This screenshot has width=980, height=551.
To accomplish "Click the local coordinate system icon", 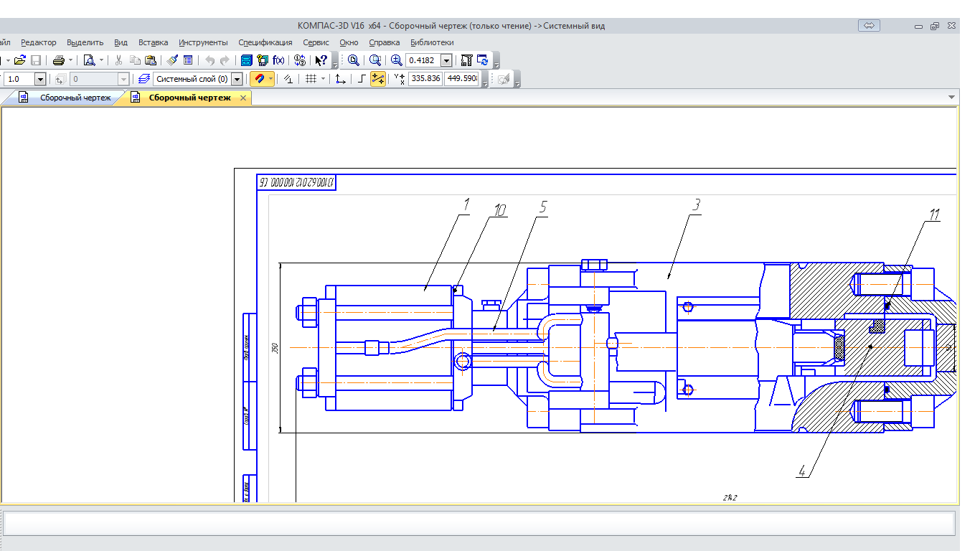I will point(340,79).
